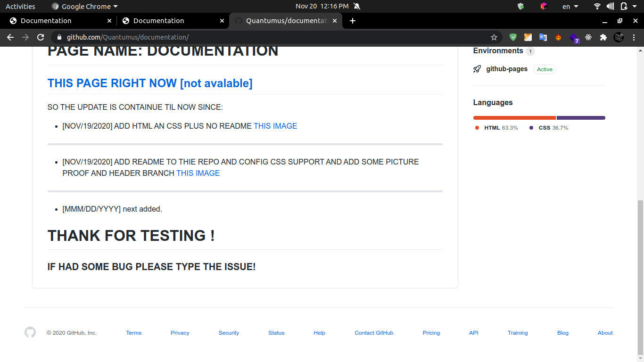Image resolution: width=644 pixels, height=362 pixels.
Task: Expand the 'en' keyboard language dropdown
Action: click(570, 6)
